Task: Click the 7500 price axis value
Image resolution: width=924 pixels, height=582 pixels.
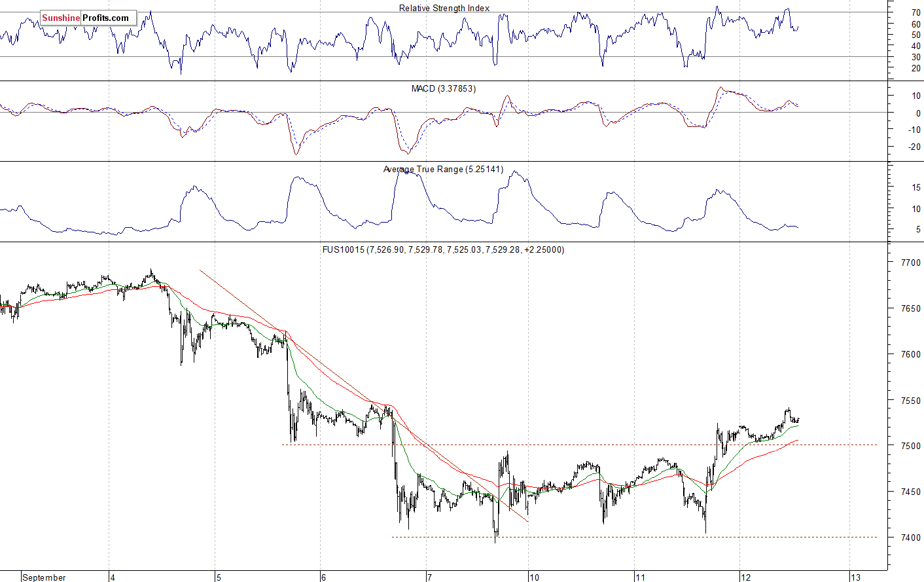Action: (911, 446)
